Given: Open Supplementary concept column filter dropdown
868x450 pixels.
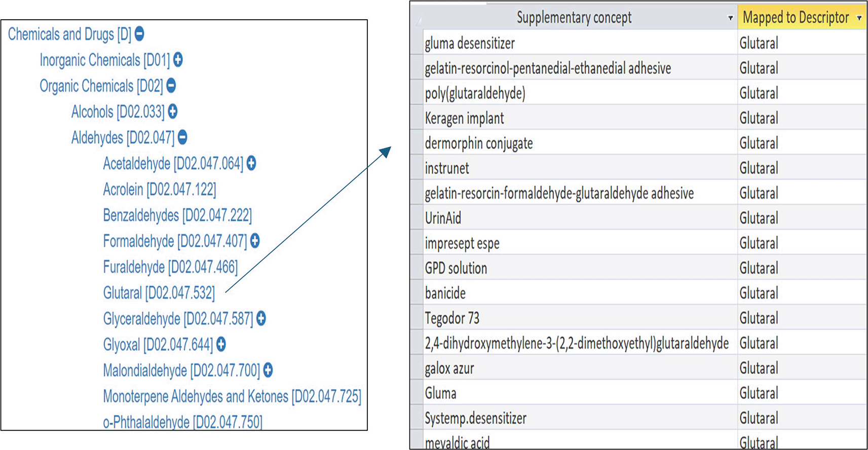Looking at the screenshot, I should tap(730, 18).
